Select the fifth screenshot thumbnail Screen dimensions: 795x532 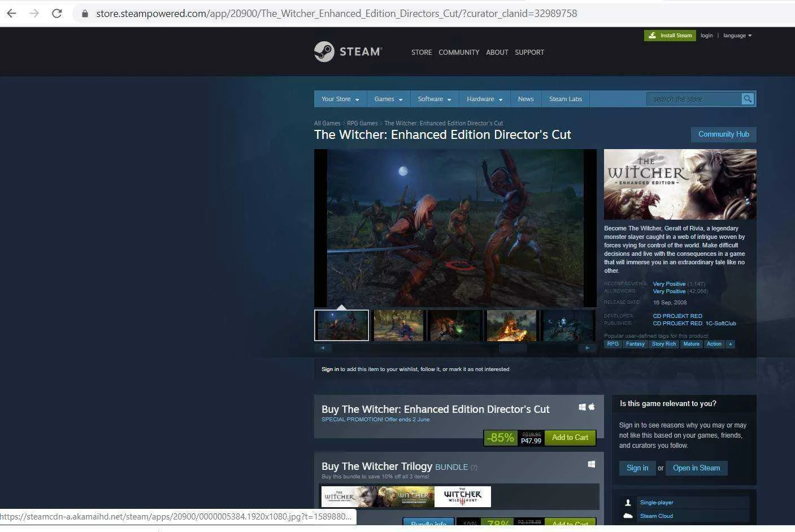point(568,325)
